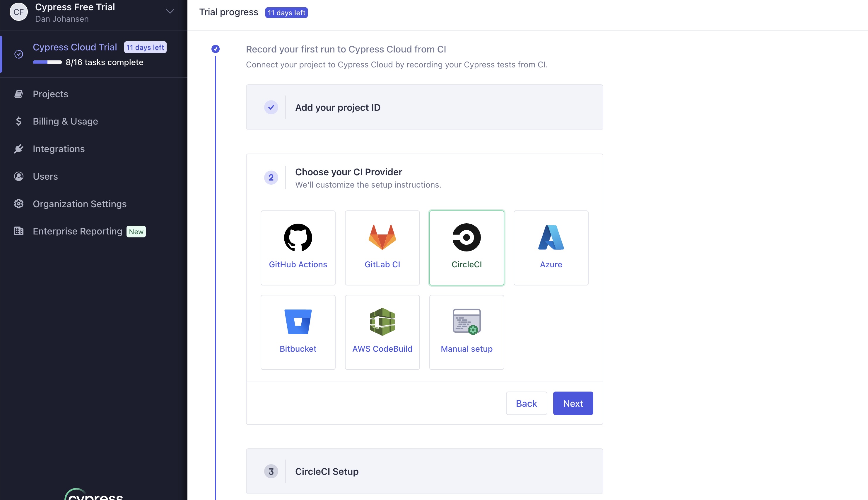Open the Projects sidebar section

[50, 94]
